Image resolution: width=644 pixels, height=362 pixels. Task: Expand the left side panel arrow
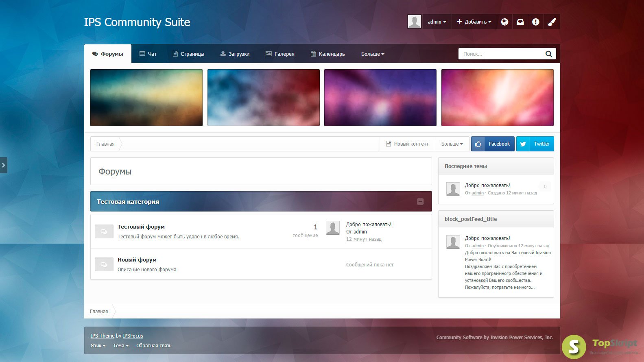click(3, 165)
